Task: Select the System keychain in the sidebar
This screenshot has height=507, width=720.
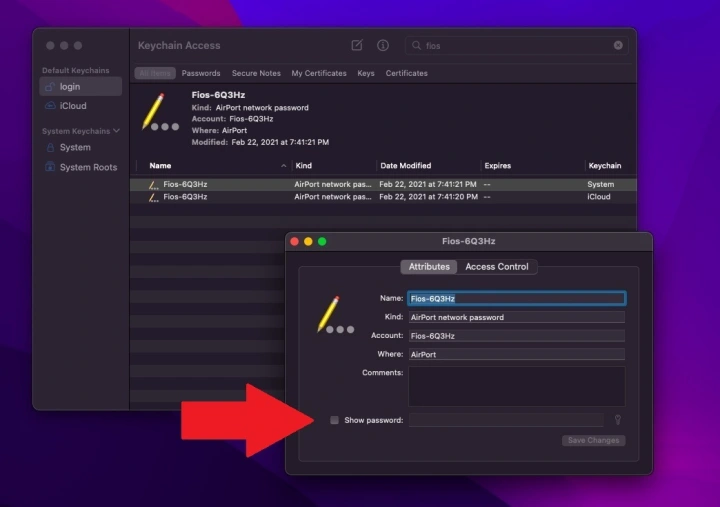Action: [x=75, y=147]
